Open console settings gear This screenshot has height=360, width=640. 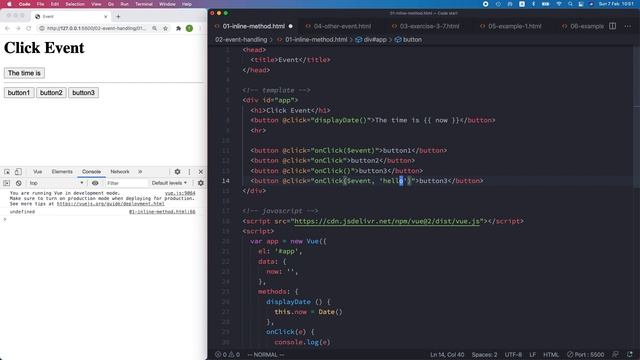coord(200,183)
